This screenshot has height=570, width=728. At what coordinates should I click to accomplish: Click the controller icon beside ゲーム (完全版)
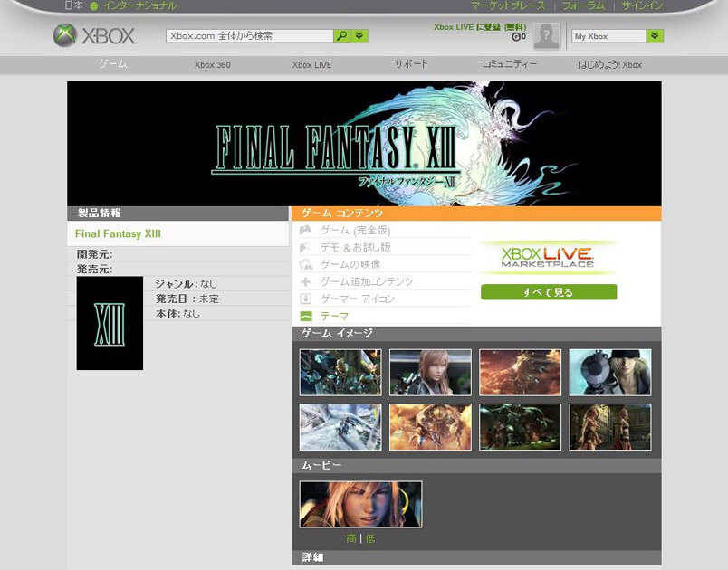coord(305,230)
